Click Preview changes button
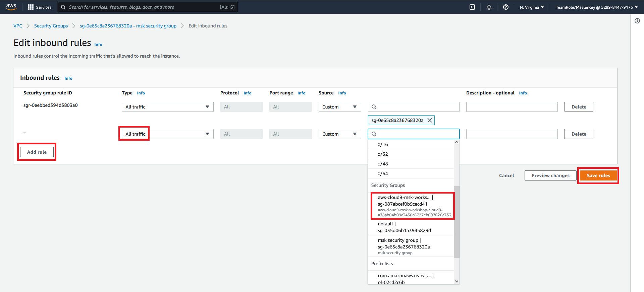The height and width of the screenshot is (292, 644). click(550, 175)
